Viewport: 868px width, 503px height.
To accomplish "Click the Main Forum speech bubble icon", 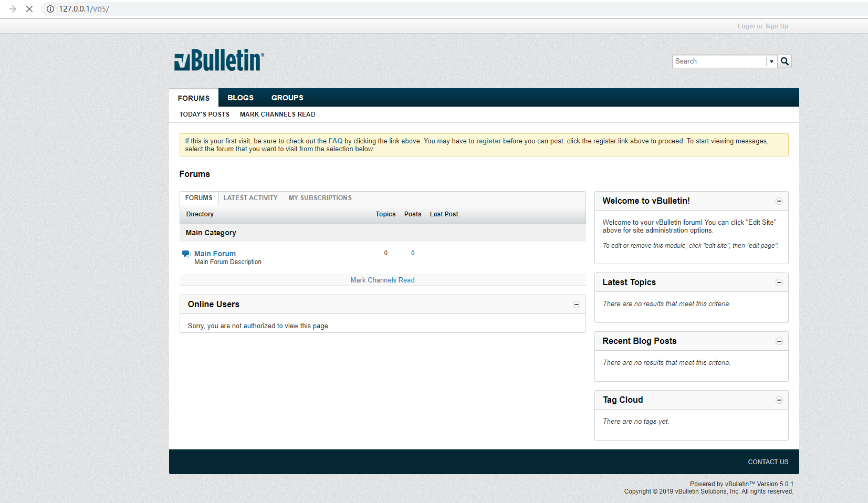I will 186,254.
